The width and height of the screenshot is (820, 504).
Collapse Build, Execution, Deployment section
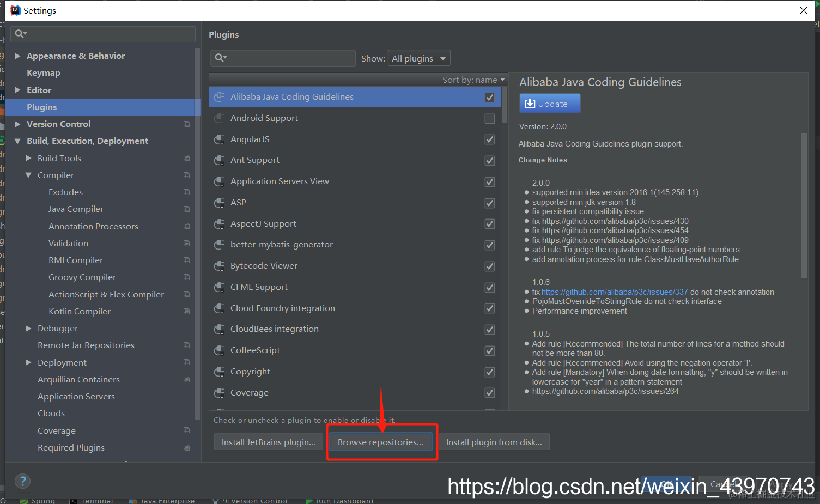pos(17,141)
